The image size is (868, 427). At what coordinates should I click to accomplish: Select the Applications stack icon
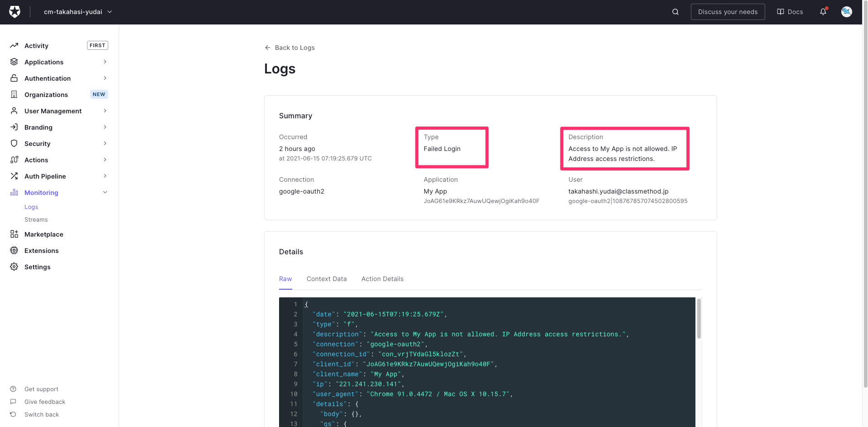point(14,62)
